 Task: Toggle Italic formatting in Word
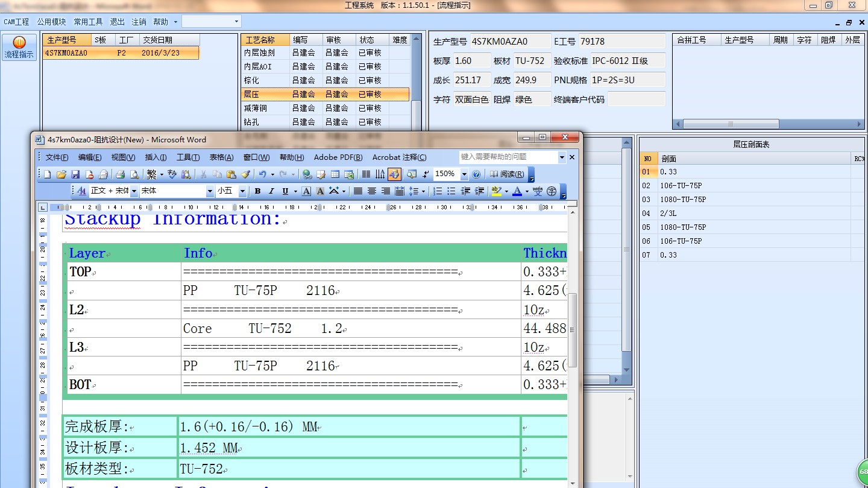pyautogui.click(x=271, y=191)
